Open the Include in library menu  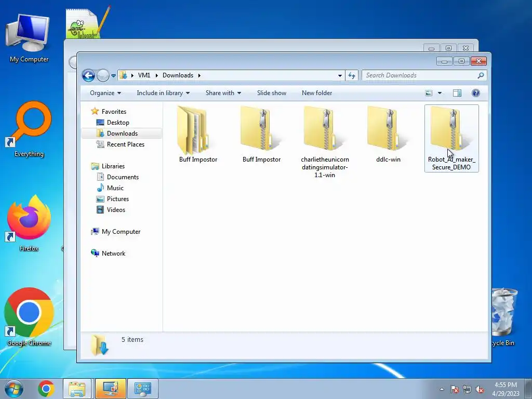point(163,93)
